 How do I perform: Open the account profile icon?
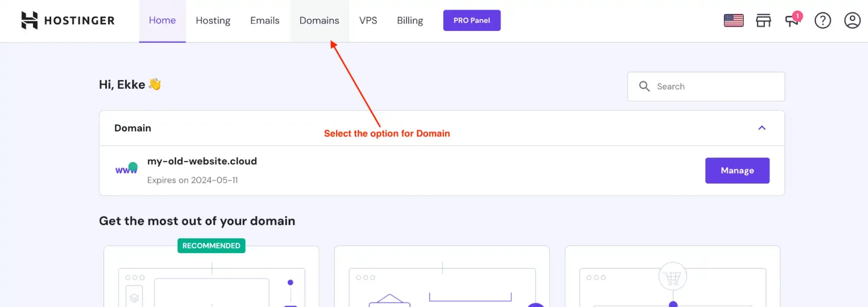[x=852, y=20]
